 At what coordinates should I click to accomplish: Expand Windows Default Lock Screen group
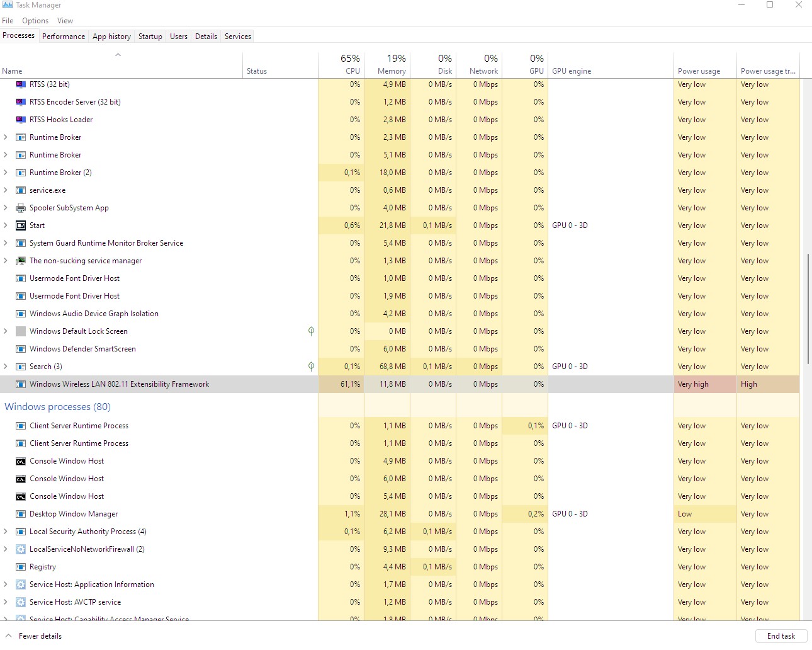pos(6,331)
